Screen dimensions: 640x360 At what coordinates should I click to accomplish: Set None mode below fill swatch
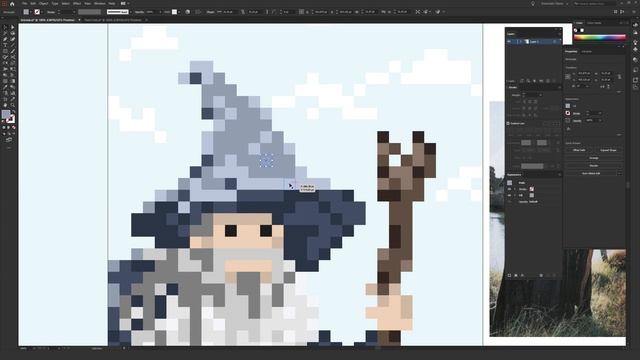coord(13,127)
